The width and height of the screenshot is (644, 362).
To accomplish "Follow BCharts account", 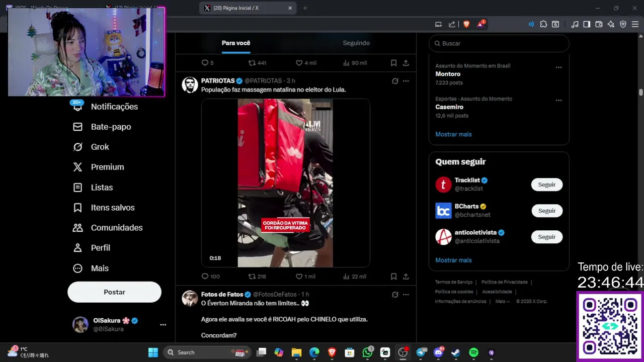I will (x=547, y=211).
